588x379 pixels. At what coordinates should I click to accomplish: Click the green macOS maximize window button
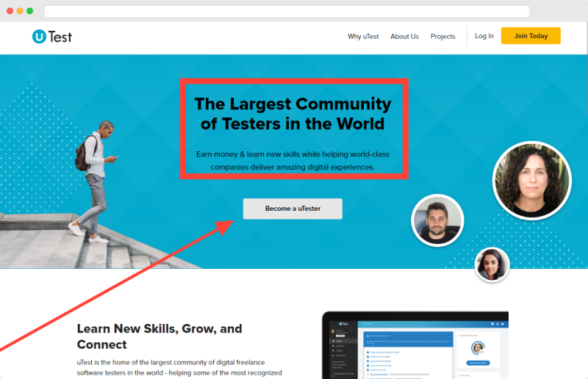pyautogui.click(x=29, y=11)
